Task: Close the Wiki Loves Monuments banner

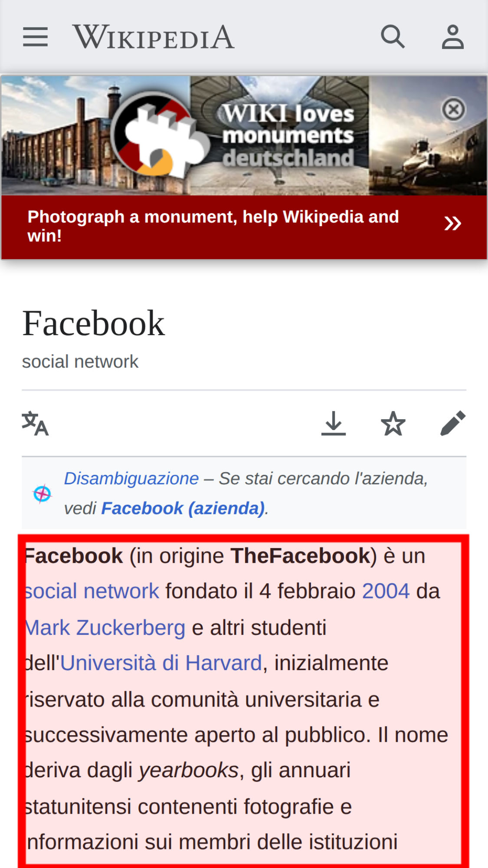Action: [454, 109]
